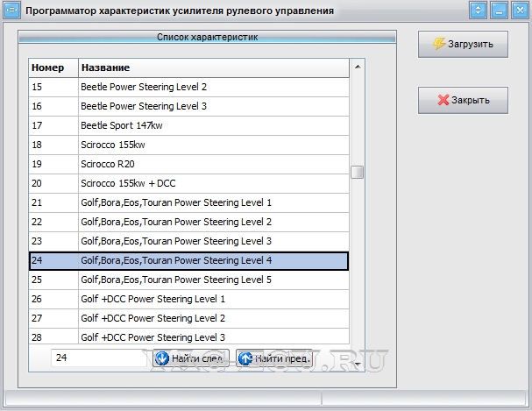
Task: Click the Номер column header
Action: tap(53, 67)
